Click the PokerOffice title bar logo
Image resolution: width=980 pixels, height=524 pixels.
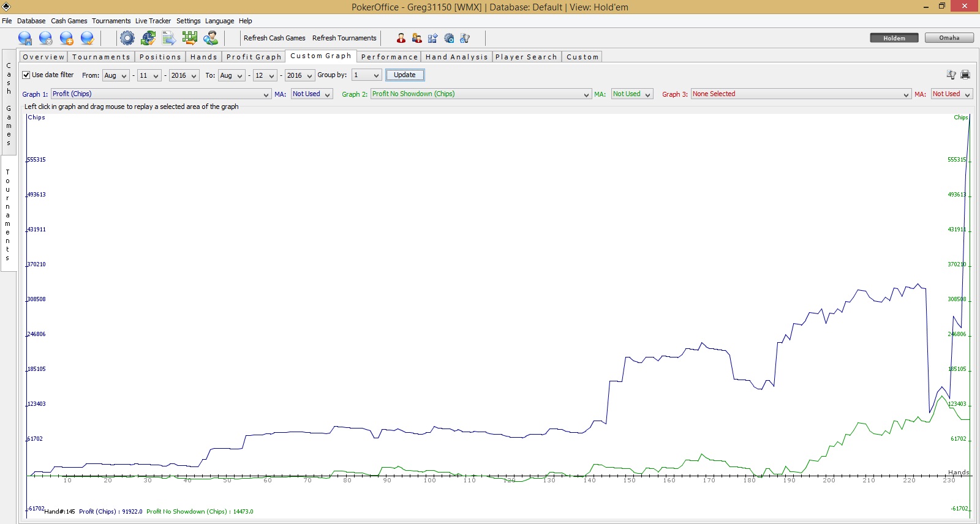coord(6,7)
